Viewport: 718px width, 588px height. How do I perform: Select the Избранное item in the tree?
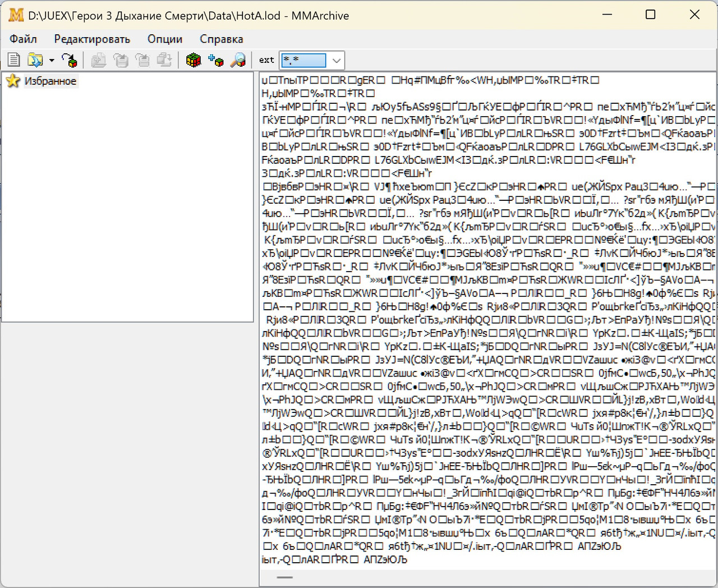(x=50, y=81)
